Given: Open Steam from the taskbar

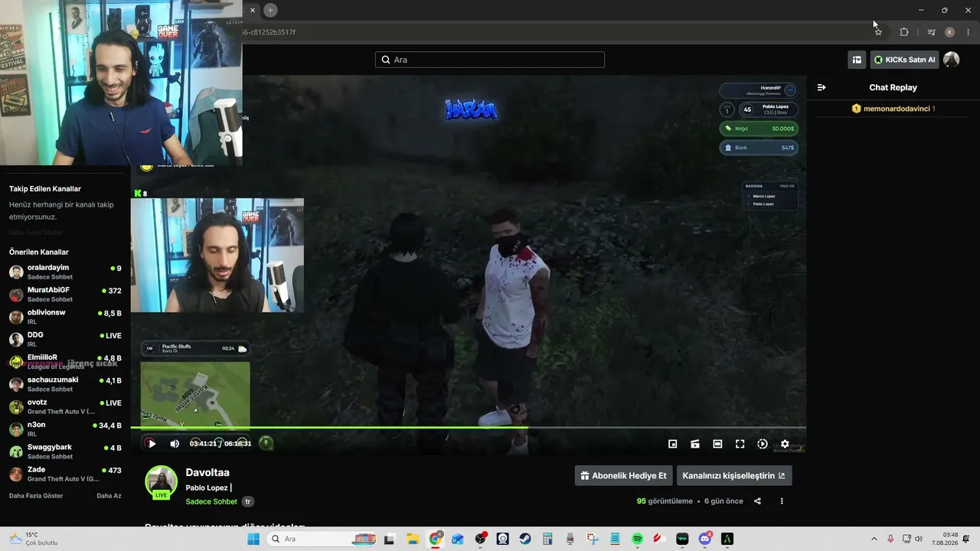Looking at the screenshot, I should click(x=525, y=539).
